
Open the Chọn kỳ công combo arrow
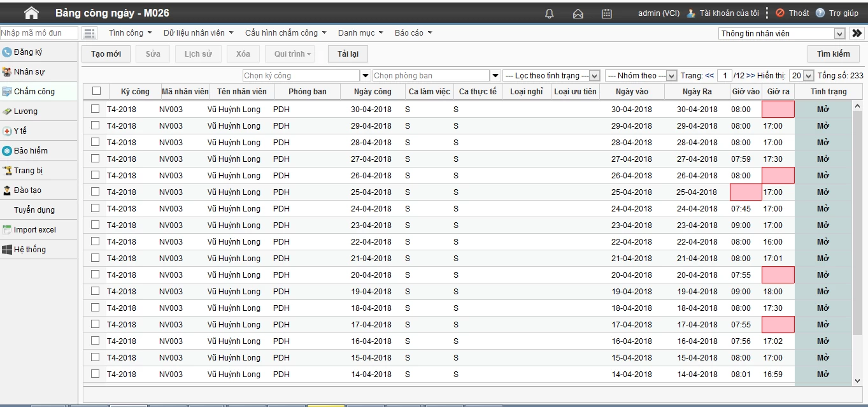click(x=366, y=76)
